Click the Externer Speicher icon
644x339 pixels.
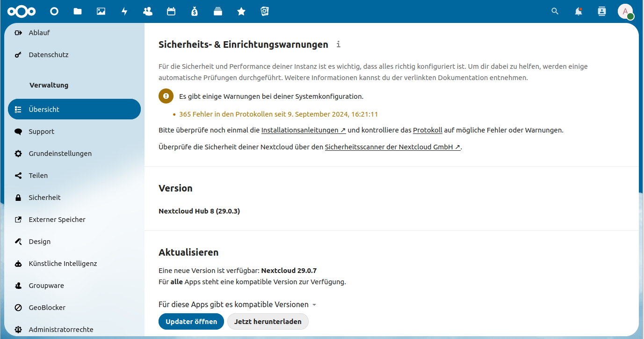[x=18, y=220]
